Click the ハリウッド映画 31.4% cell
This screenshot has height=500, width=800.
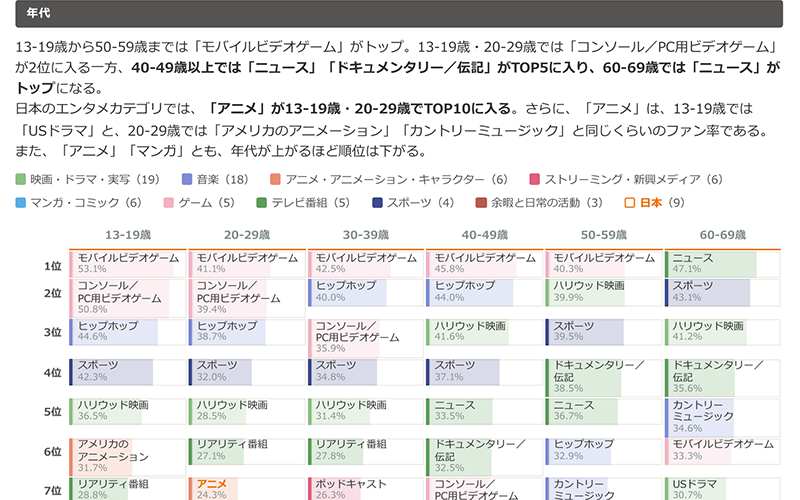(x=366, y=412)
